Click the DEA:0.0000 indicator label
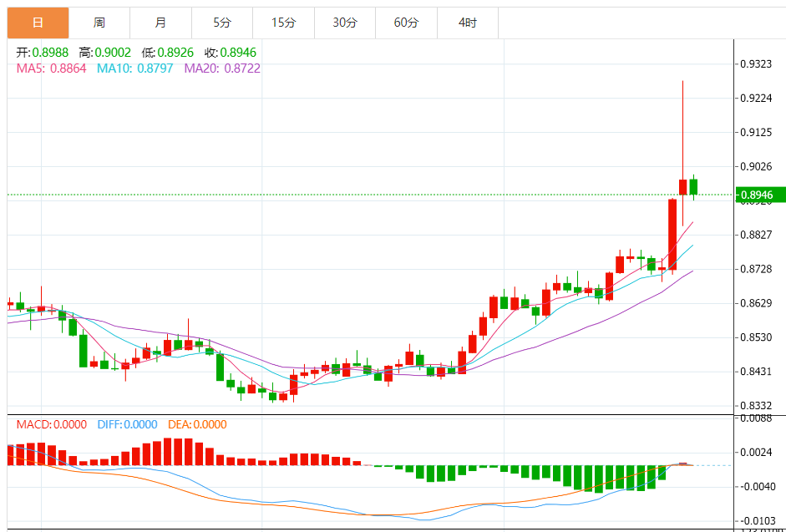786x532 pixels. (197, 425)
